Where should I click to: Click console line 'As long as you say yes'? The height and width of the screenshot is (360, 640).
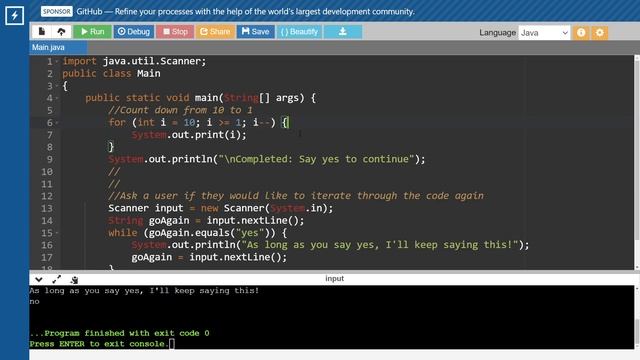pyautogui.click(x=144, y=291)
